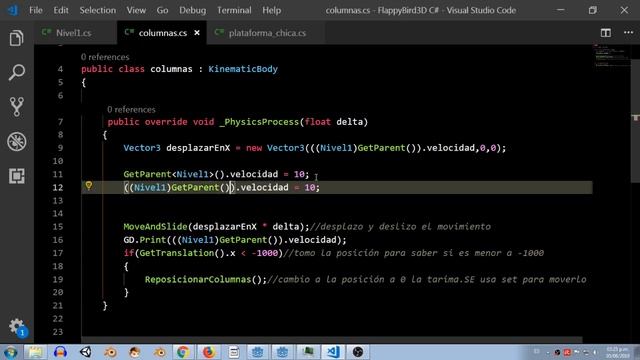
Task: Open the Help menu
Action: 271,10
